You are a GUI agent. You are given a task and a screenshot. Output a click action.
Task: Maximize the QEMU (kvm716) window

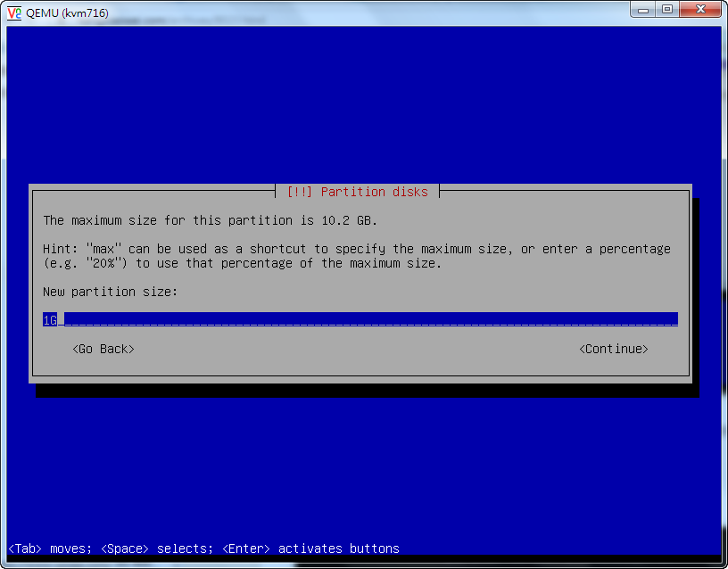pyautogui.click(x=667, y=10)
